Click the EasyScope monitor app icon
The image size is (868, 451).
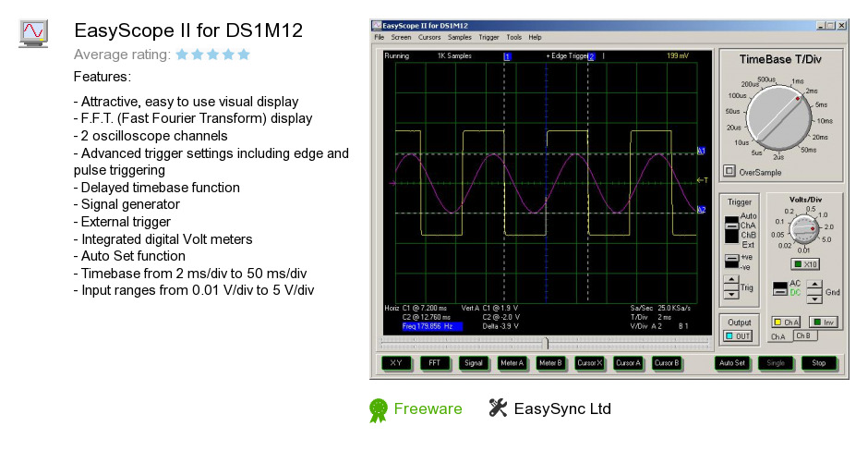pos(33,33)
